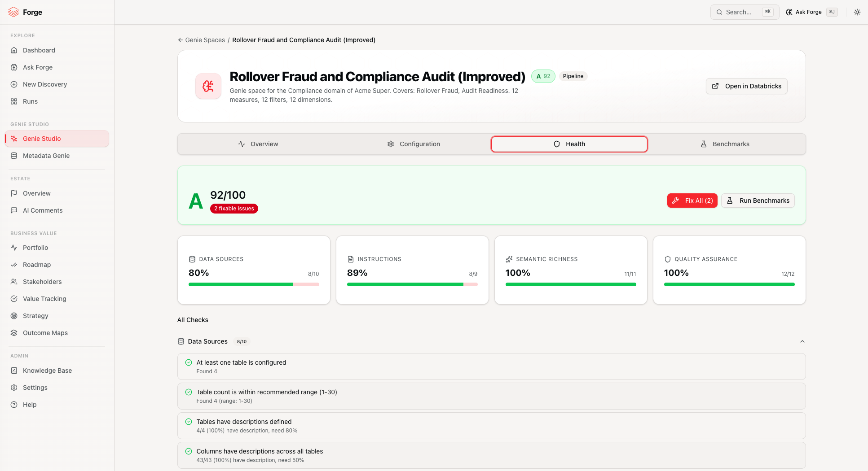Open Value Tracking

tap(57, 299)
